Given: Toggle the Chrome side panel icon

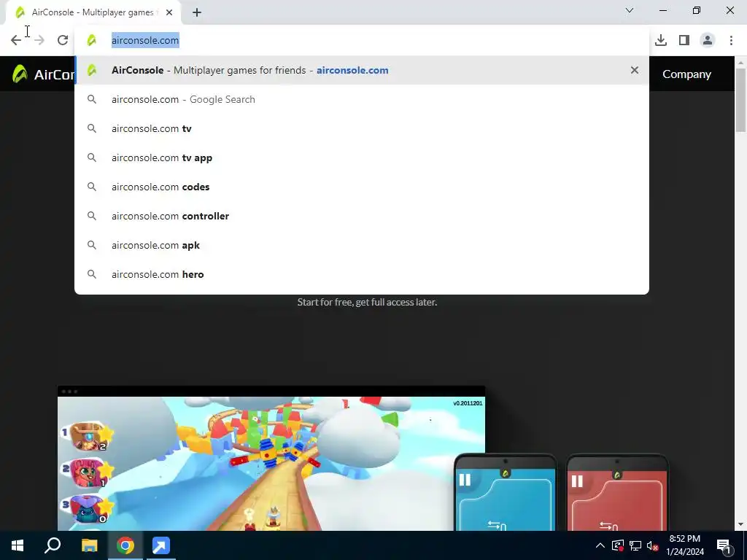Looking at the screenshot, I should tap(684, 41).
